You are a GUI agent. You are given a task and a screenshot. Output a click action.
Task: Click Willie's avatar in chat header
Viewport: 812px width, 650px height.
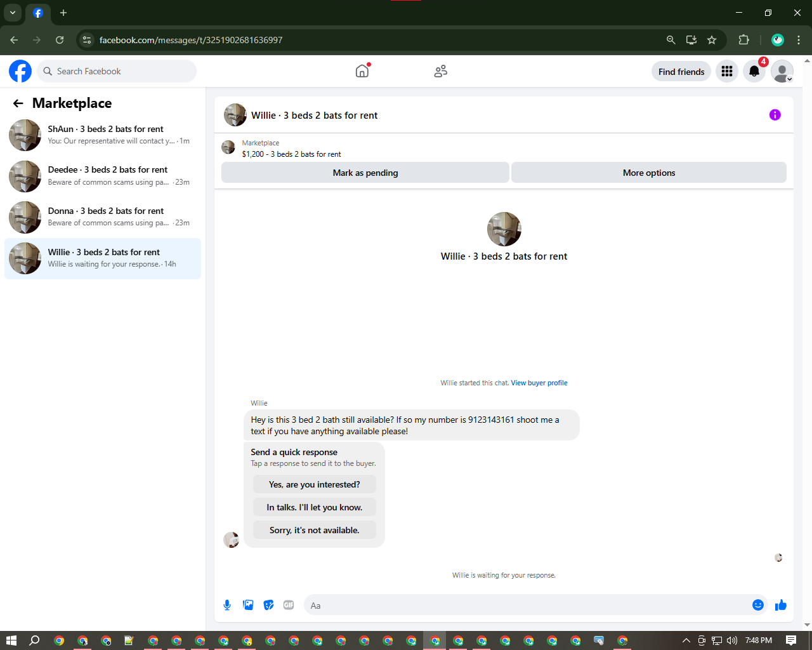[235, 115]
